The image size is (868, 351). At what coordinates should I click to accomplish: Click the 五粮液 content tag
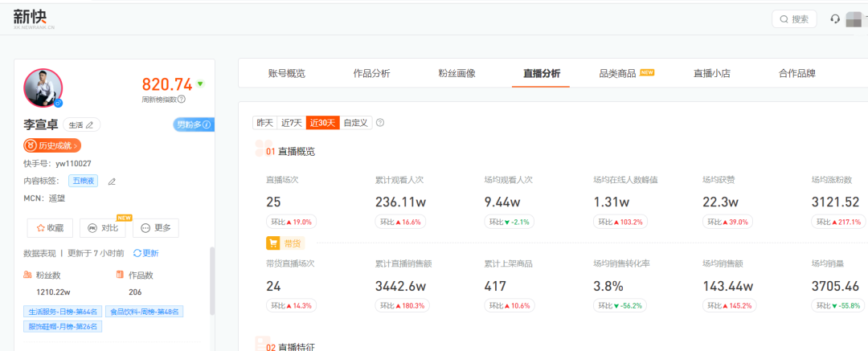coord(84,181)
